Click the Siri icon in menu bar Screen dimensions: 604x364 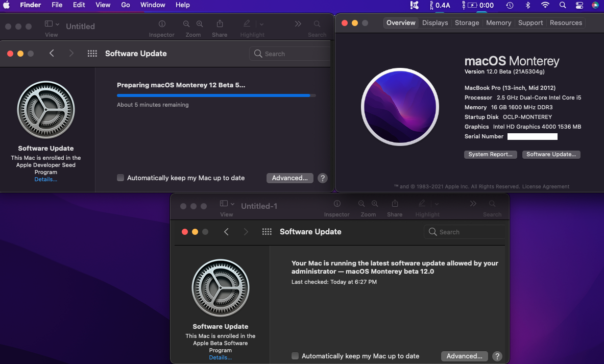(x=595, y=5)
